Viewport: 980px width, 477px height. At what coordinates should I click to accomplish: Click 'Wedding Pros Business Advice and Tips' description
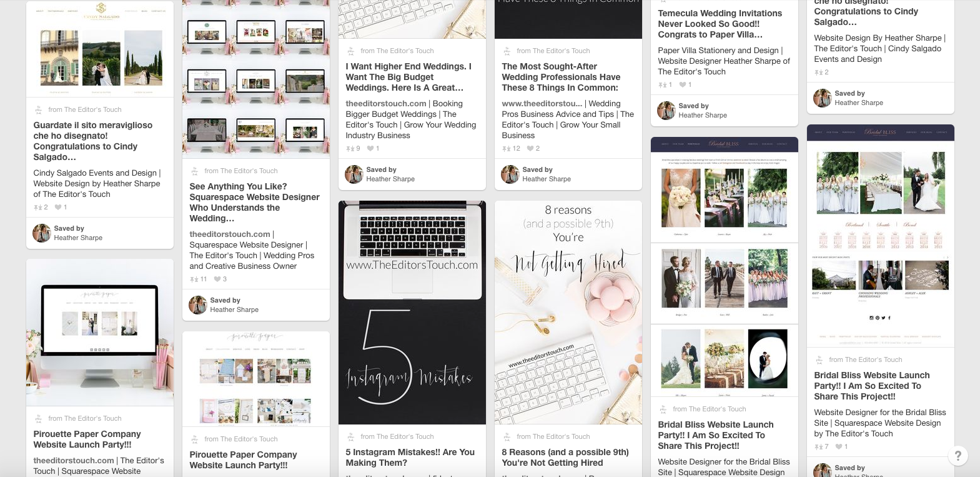tap(568, 119)
